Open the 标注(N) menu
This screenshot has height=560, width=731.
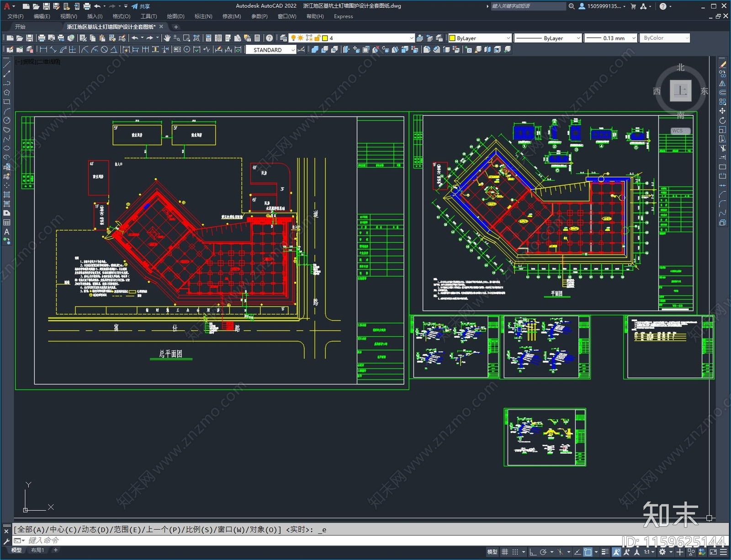point(203,16)
